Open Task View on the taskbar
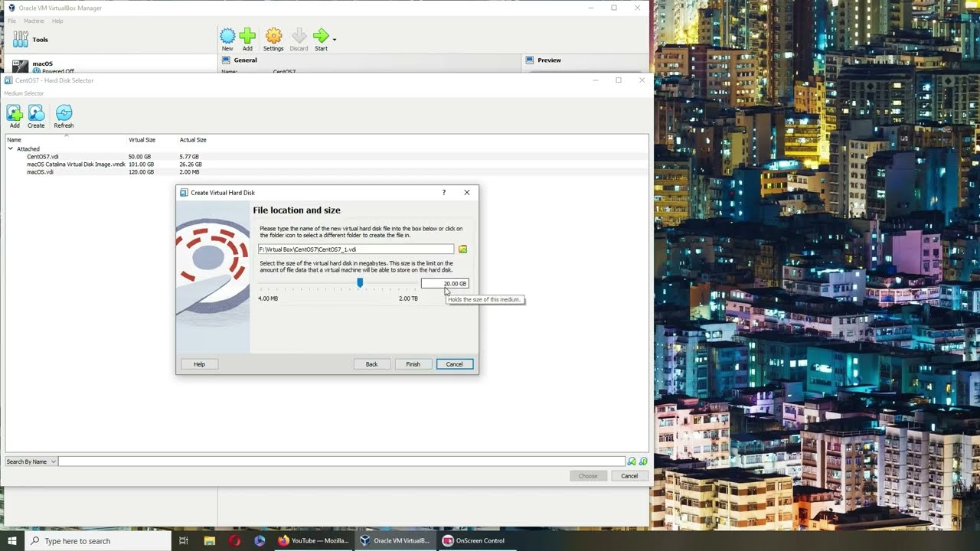 click(184, 540)
